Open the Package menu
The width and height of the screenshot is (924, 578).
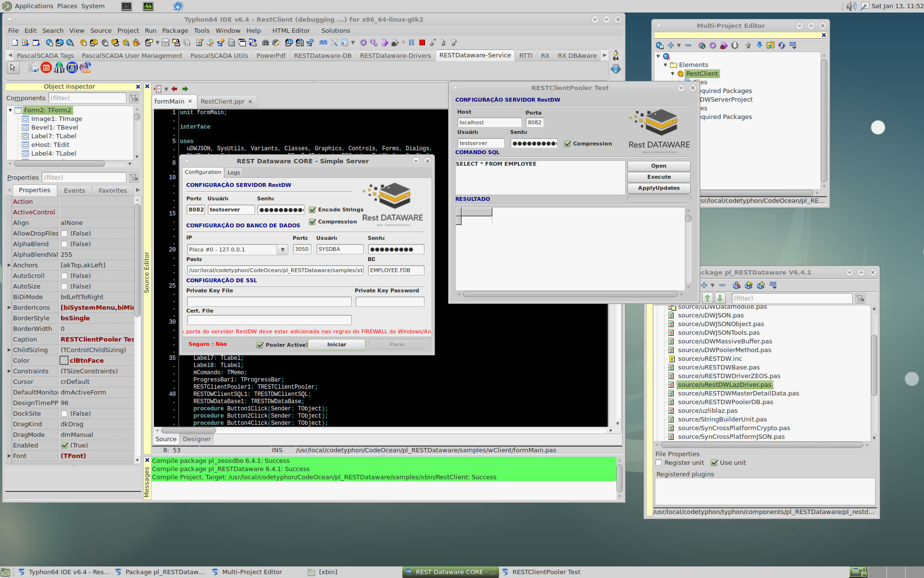pos(175,31)
